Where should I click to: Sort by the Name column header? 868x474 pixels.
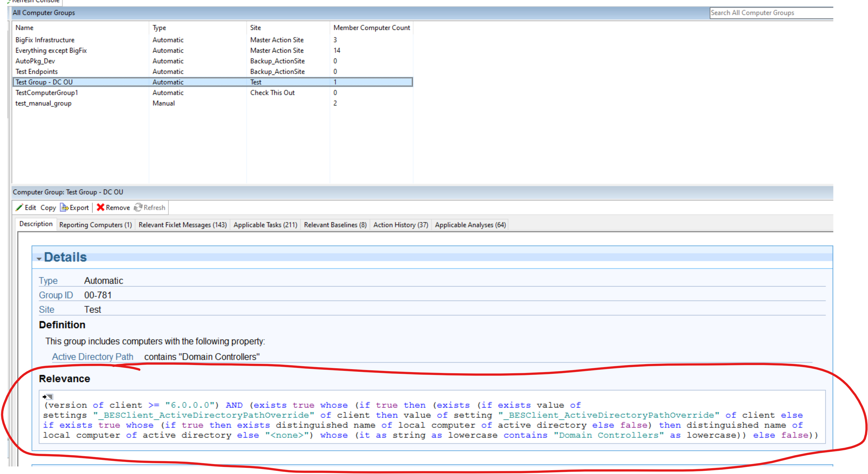[81, 28]
